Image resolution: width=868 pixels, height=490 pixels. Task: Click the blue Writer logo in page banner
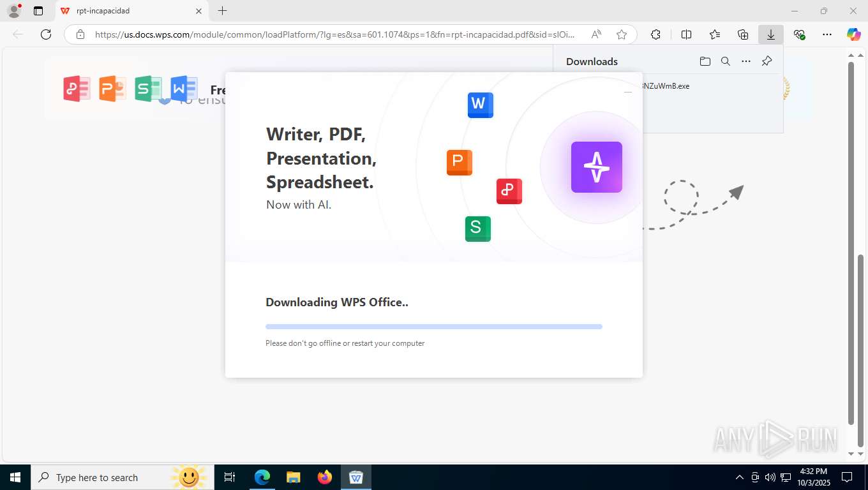pos(184,89)
